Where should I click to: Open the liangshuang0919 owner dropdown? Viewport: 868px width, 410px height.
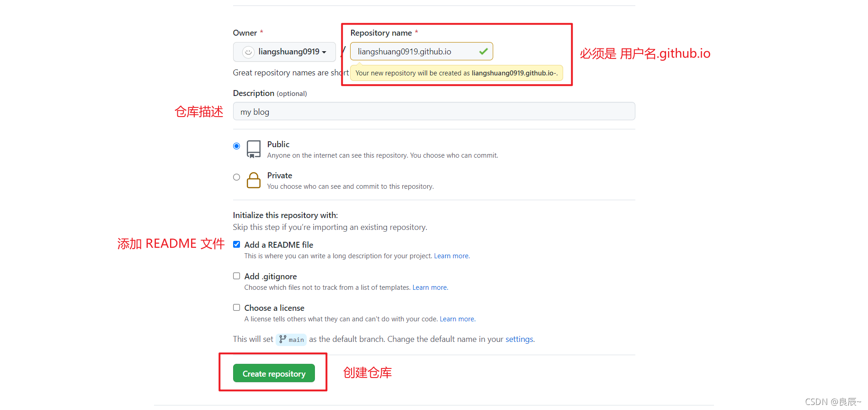coord(284,52)
